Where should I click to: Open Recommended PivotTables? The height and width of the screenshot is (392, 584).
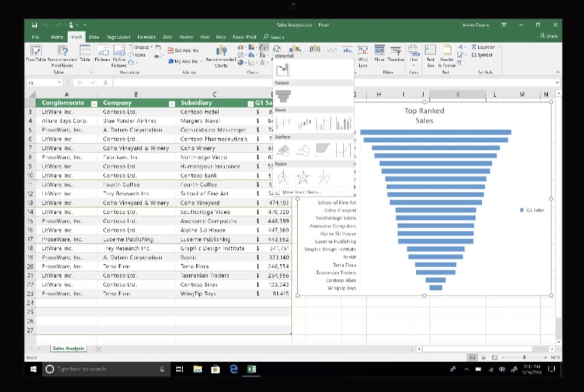62,56
